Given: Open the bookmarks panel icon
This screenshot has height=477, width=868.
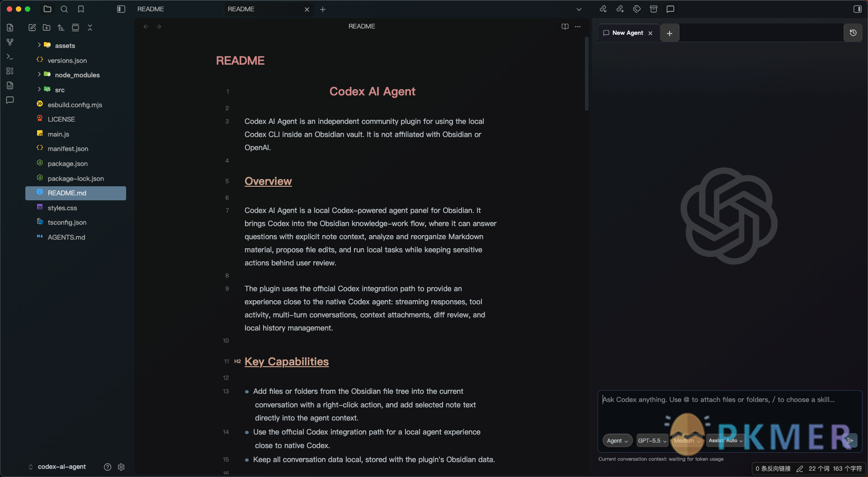Looking at the screenshot, I should coord(81,9).
